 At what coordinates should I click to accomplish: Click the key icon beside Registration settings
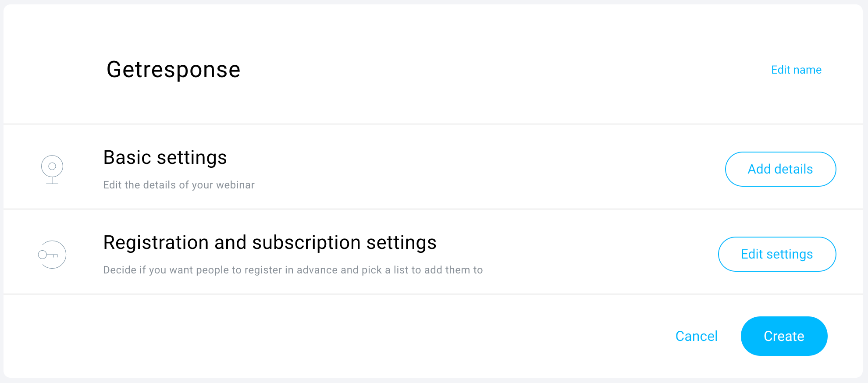(x=52, y=255)
